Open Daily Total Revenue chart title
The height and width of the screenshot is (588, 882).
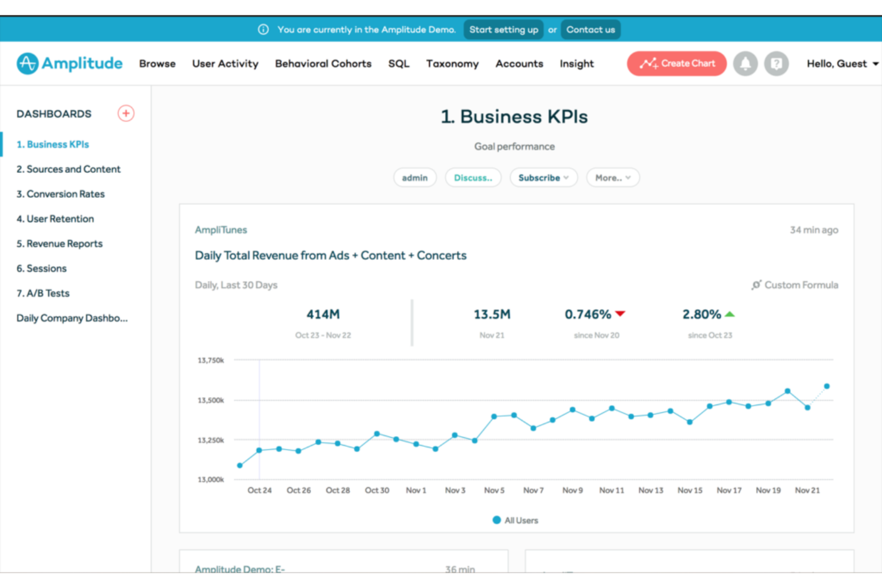331,256
